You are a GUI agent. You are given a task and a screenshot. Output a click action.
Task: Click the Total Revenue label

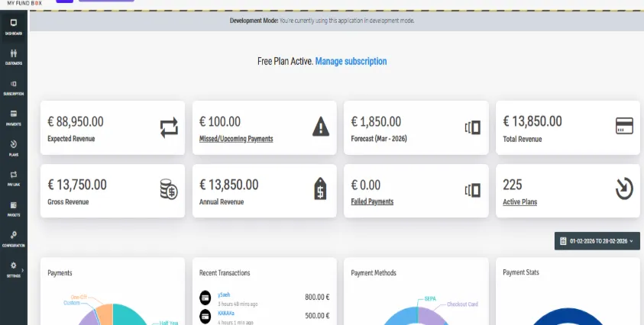tap(522, 139)
